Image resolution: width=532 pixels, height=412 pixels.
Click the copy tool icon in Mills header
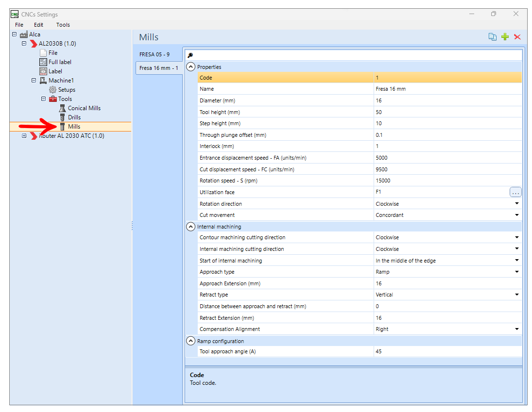coord(492,37)
